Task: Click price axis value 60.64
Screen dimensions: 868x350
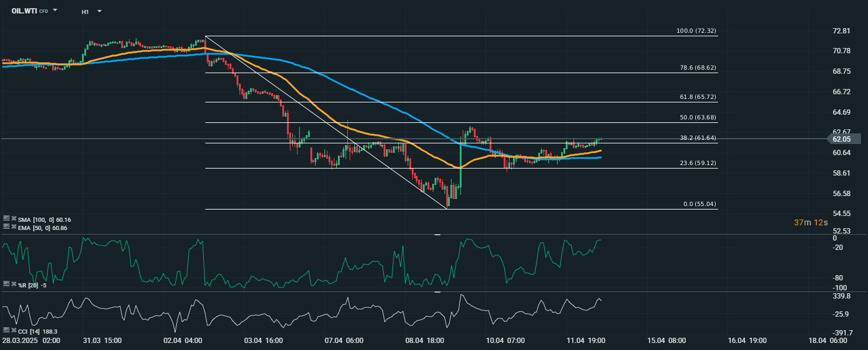Action: [x=841, y=153]
